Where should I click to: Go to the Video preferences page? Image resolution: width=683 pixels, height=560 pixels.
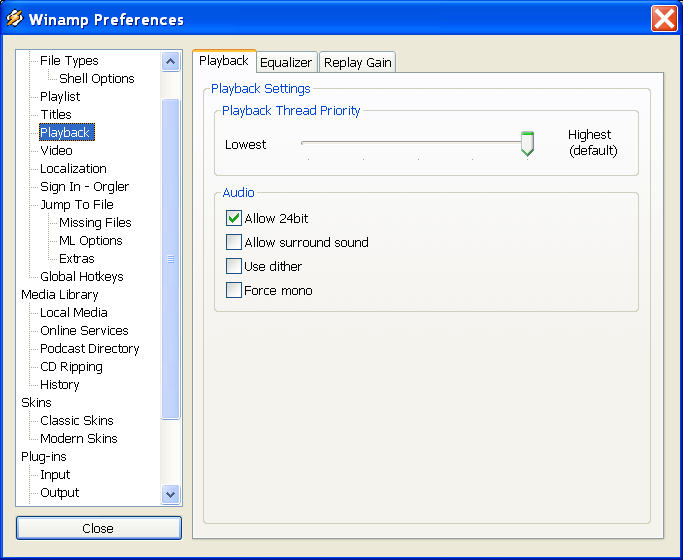point(56,151)
